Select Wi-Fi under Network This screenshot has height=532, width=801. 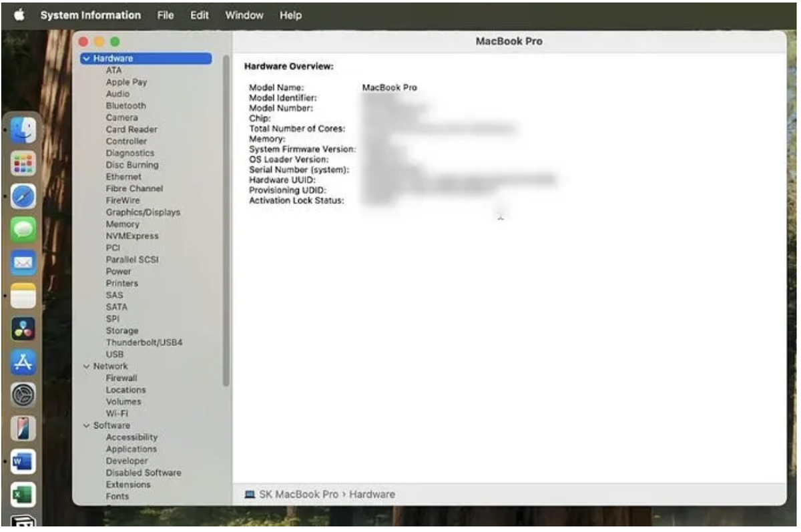coord(117,414)
